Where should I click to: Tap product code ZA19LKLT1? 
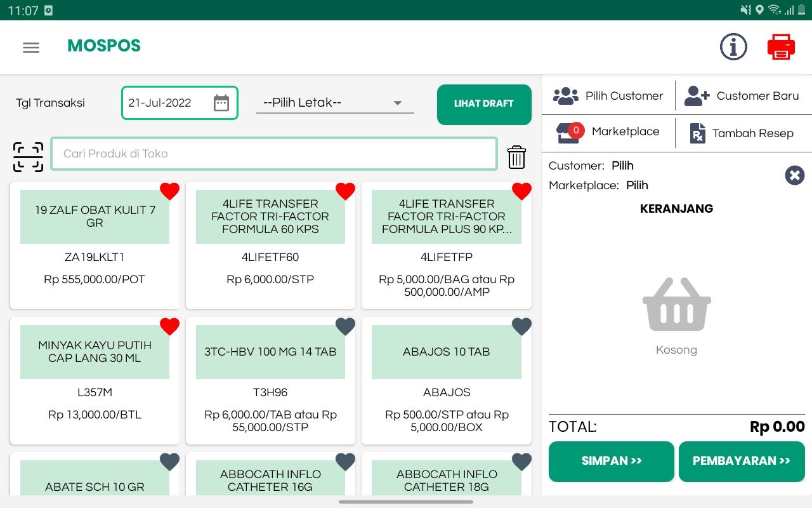pos(95,257)
